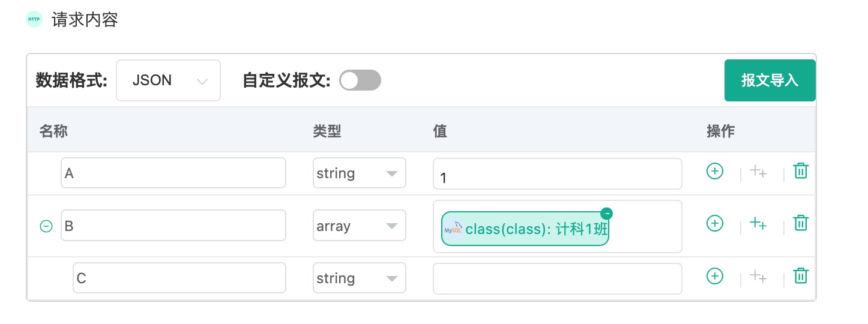Open the array type dropdown for row B
Image resolution: width=868 pixels, height=324 pixels.
359,226
